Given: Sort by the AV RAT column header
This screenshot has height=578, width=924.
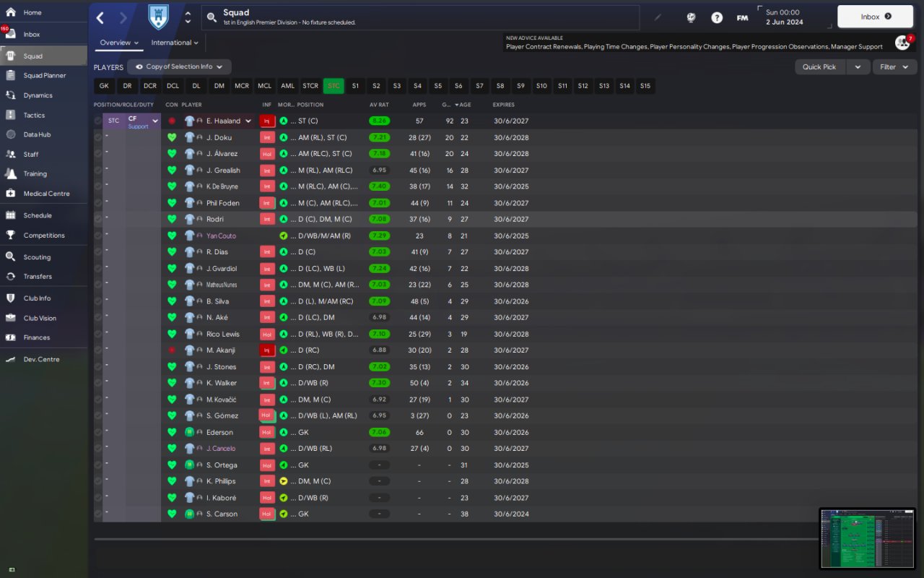Looking at the screenshot, I should coord(379,105).
